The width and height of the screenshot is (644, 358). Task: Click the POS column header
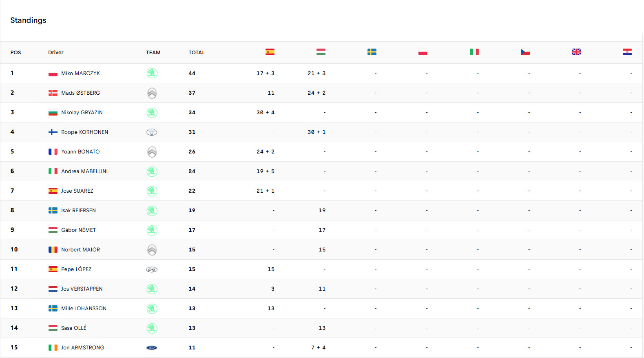[x=15, y=53]
